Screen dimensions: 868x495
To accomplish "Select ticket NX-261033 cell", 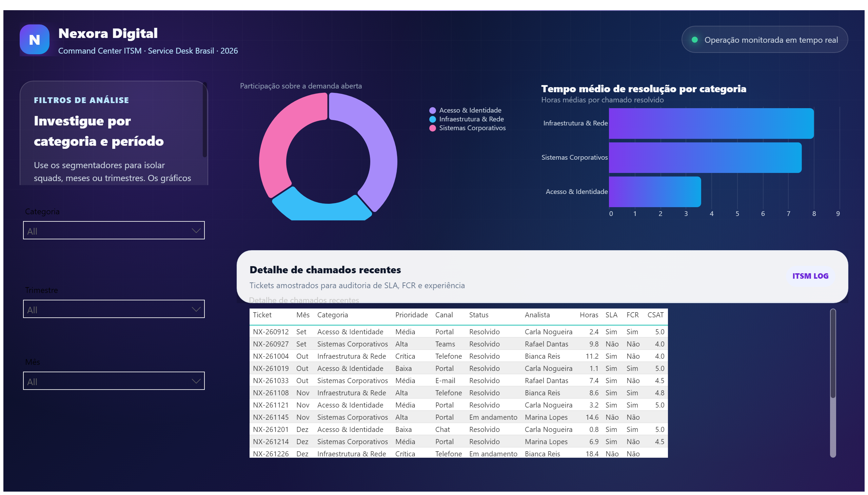I will coord(271,381).
